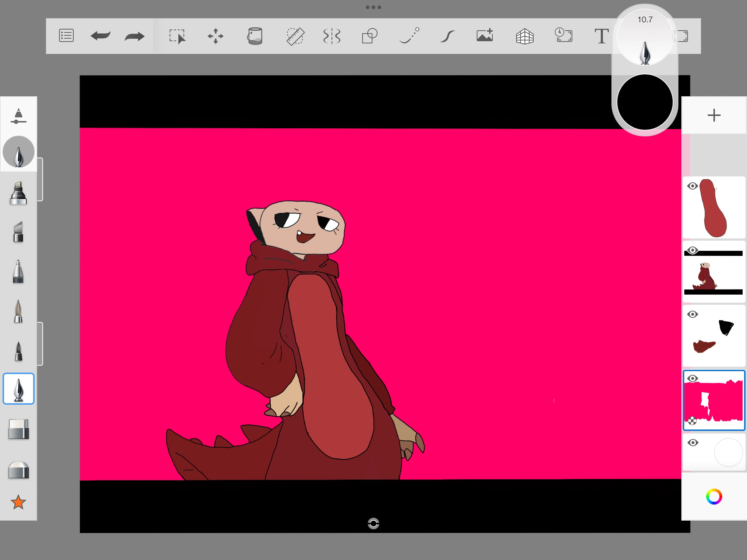Choose the flood fill bucket tool
Viewport: 747px width, 560px height.
[x=255, y=36]
